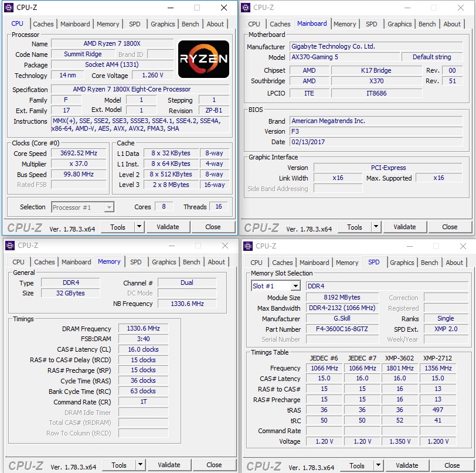Image resolution: width=476 pixels, height=473 pixels.
Task: Click the Close button in the bottom-left Memory window
Action: click(x=214, y=465)
